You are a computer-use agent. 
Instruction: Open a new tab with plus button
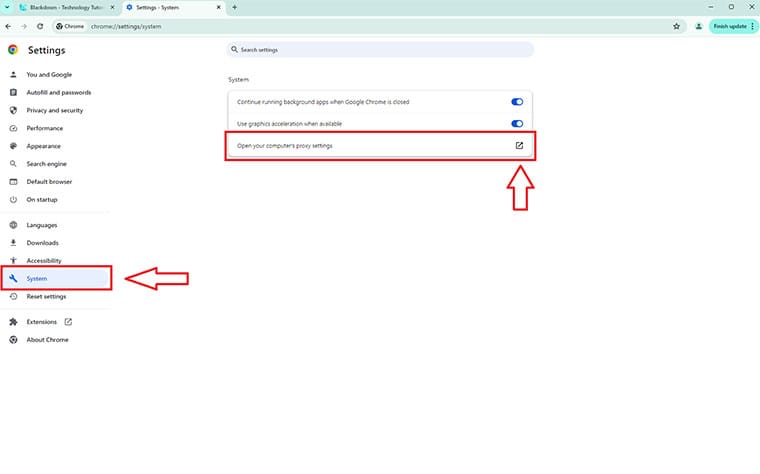click(x=234, y=7)
